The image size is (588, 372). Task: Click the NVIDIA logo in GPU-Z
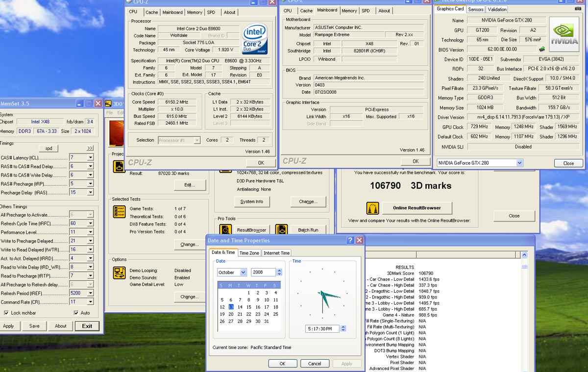tap(565, 34)
